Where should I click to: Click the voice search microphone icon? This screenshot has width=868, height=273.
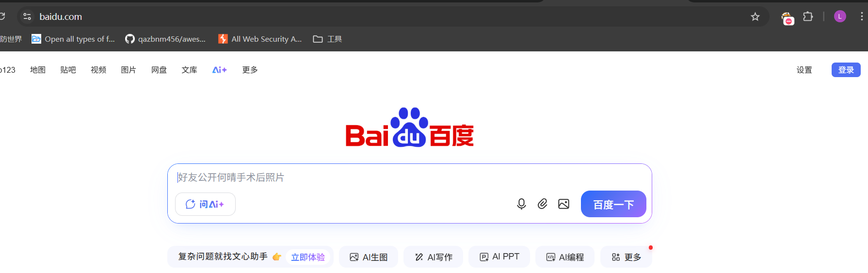point(521,204)
